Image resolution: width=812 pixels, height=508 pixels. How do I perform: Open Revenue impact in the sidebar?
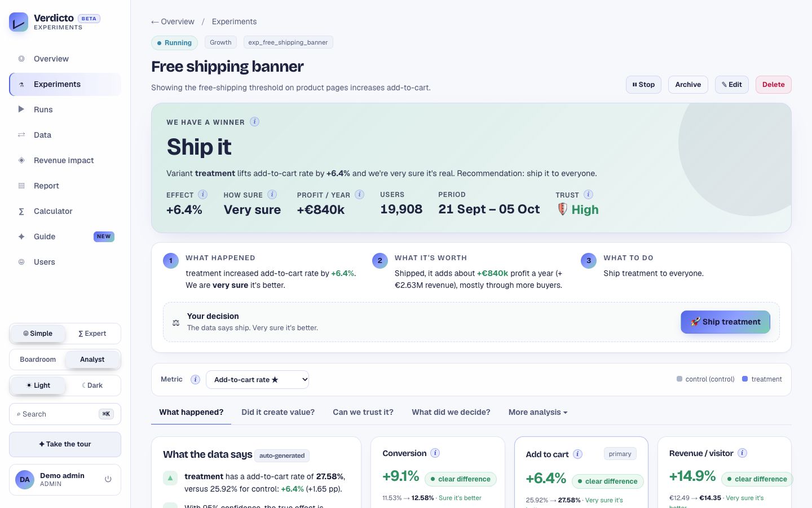pyautogui.click(x=65, y=160)
